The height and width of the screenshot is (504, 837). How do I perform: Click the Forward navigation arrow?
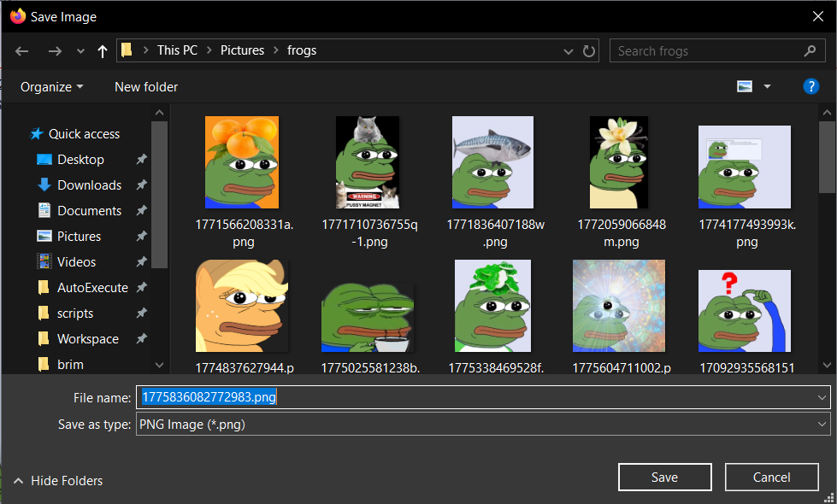(55, 51)
